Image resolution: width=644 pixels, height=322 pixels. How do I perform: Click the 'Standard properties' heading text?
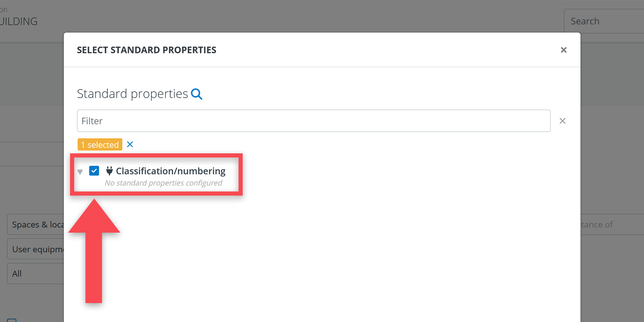pos(132,94)
